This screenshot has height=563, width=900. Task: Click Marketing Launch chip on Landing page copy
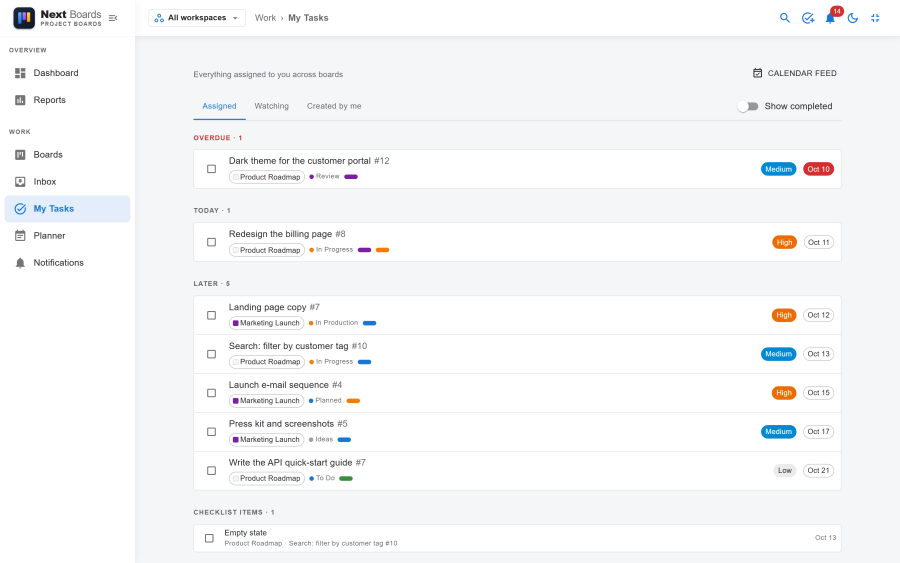266,323
